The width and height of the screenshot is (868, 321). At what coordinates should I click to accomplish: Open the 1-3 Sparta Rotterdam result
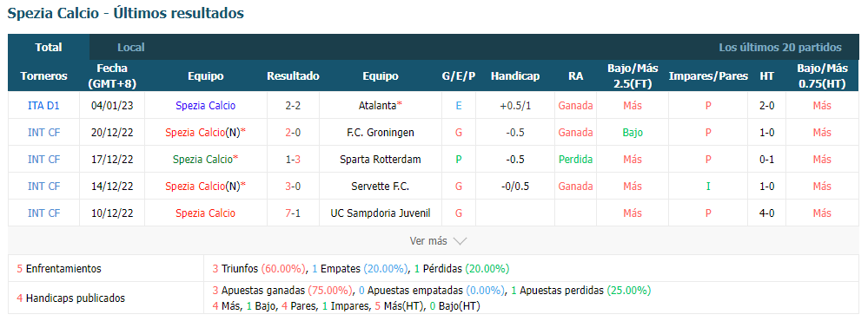click(293, 159)
